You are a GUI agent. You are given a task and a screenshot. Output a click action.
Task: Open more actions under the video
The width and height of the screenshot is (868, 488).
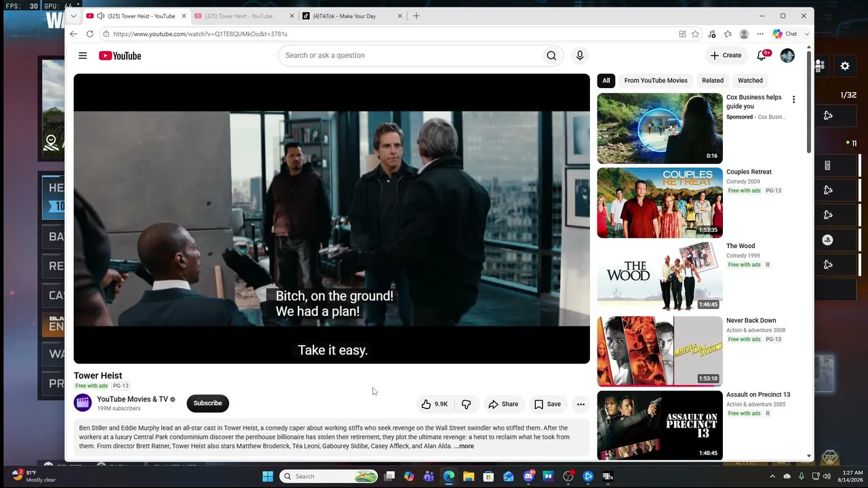(580, 404)
